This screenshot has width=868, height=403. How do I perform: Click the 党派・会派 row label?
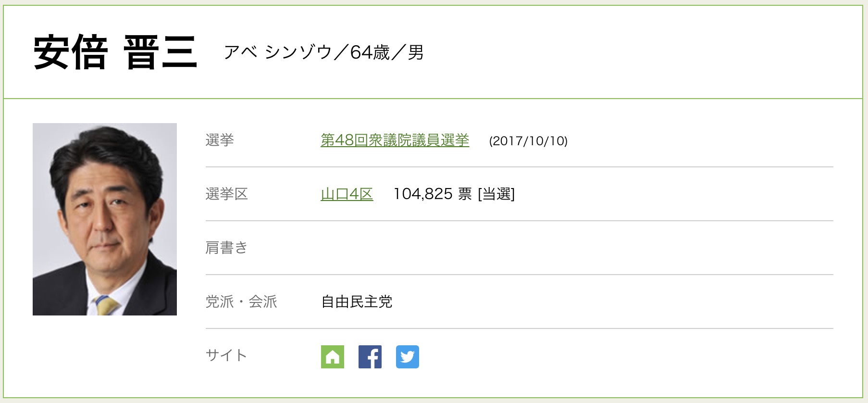click(241, 302)
